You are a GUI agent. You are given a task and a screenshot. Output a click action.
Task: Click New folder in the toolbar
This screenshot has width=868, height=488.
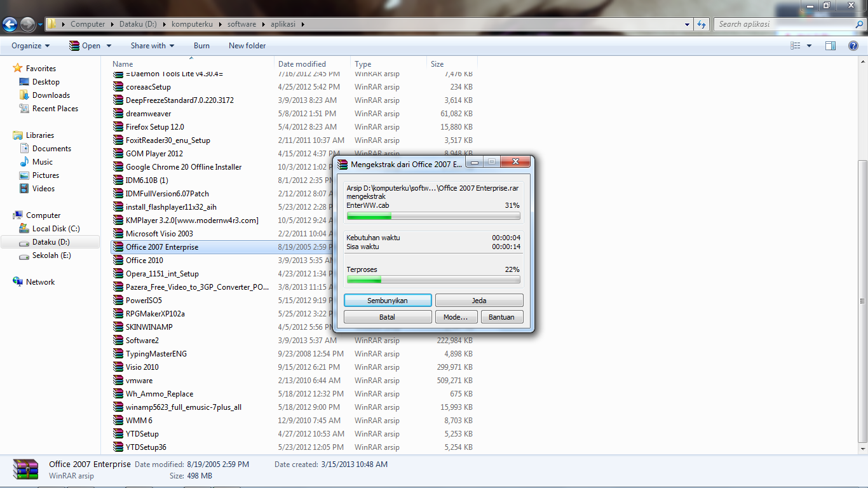point(247,46)
